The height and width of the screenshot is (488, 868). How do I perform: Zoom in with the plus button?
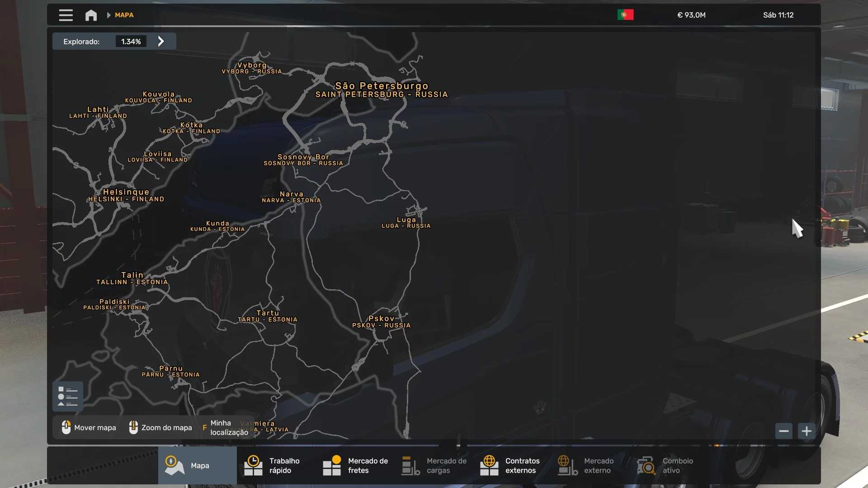pos(807,431)
